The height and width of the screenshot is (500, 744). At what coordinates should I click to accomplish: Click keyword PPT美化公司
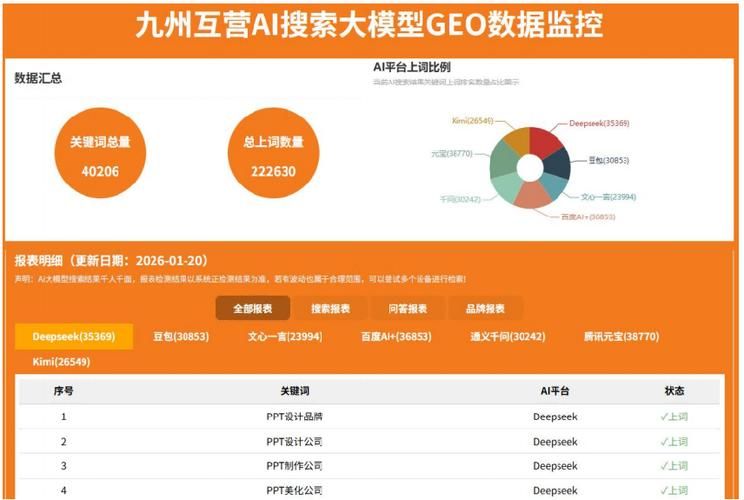294,491
